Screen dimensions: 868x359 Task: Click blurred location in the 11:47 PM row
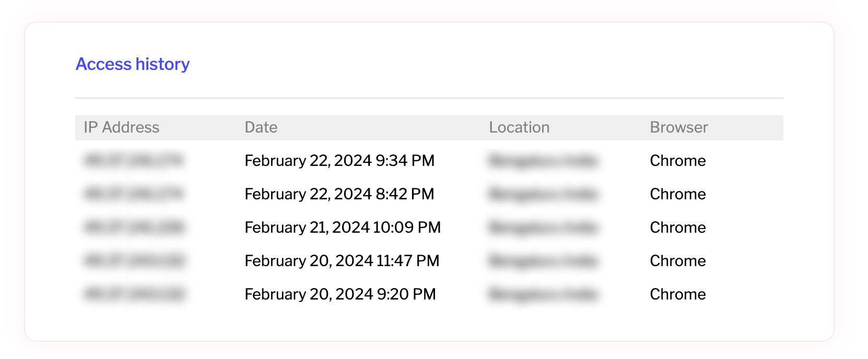(543, 261)
